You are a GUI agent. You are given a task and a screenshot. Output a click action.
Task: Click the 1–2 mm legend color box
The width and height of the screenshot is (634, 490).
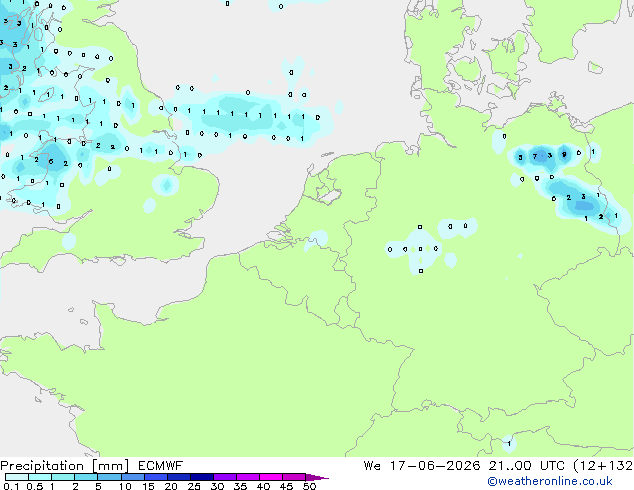coord(63,477)
